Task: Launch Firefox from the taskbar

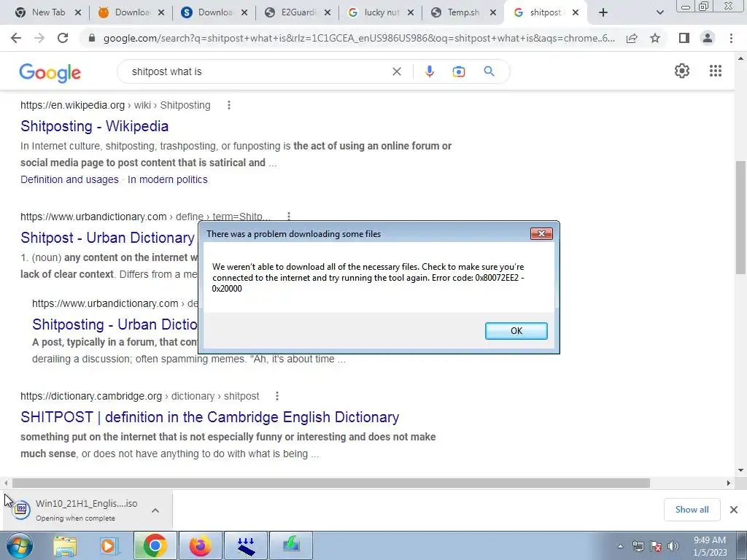Action: click(200, 545)
